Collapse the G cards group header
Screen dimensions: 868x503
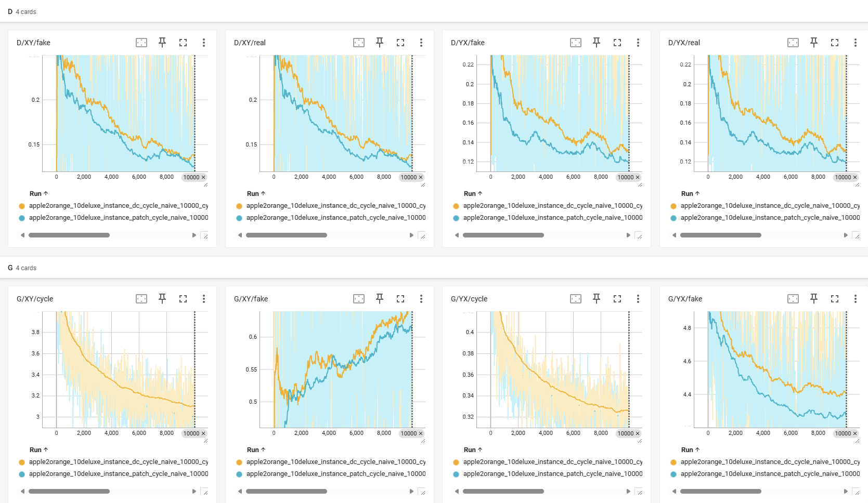(x=22, y=268)
